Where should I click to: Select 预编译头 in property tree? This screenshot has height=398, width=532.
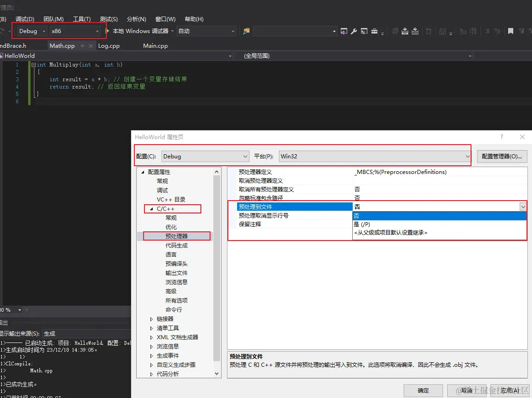pos(177,263)
